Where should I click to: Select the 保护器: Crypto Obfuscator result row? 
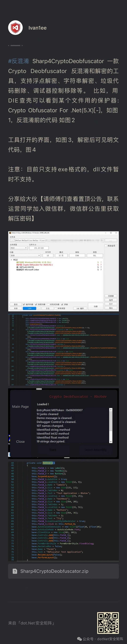[x=34, y=265]
